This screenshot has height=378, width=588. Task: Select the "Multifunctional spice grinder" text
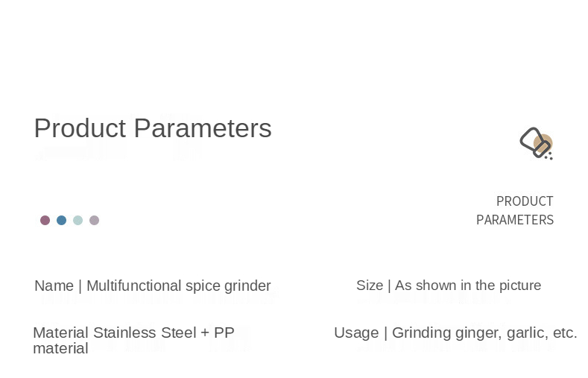coord(178,286)
